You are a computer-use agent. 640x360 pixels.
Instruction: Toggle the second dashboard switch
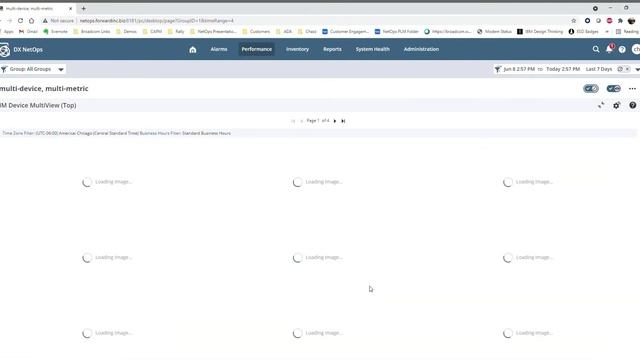pyautogui.click(x=613, y=89)
